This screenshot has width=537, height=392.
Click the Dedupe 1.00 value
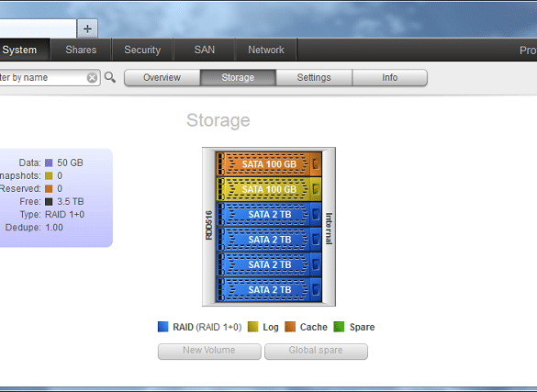point(54,228)
